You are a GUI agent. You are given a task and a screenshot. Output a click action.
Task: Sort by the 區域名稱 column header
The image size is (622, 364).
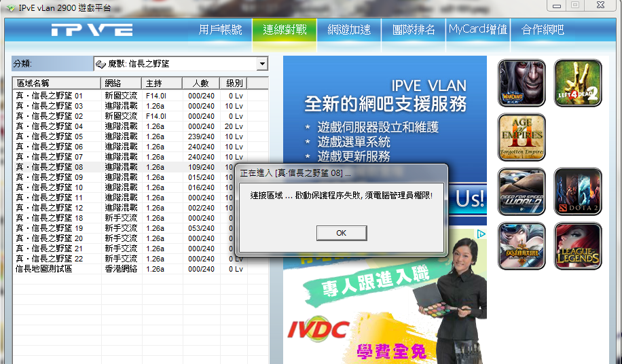coord(57,84)
